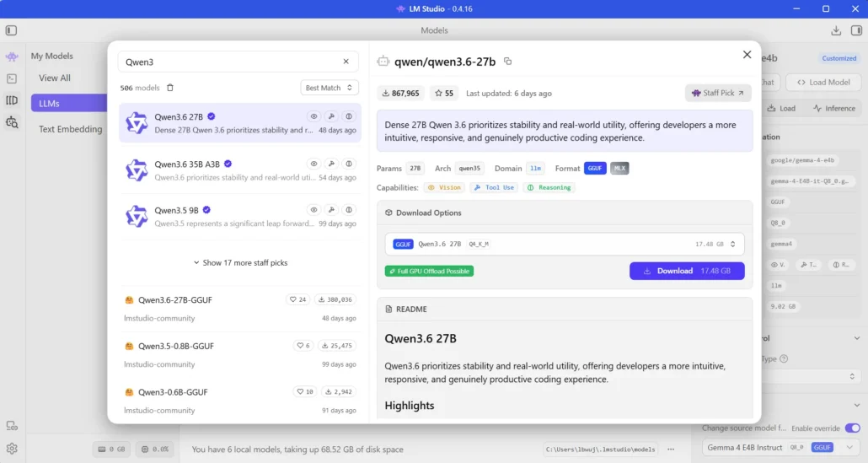Close the model search dialog
Viewport: 868px width, 463px height.
pos(747,54)
